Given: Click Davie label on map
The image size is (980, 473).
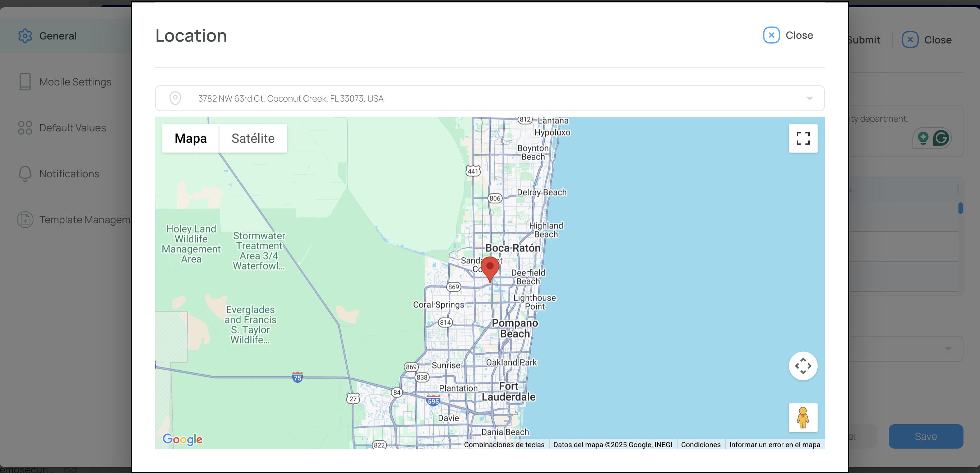Looking at the screenshot, I should point(449,418).
